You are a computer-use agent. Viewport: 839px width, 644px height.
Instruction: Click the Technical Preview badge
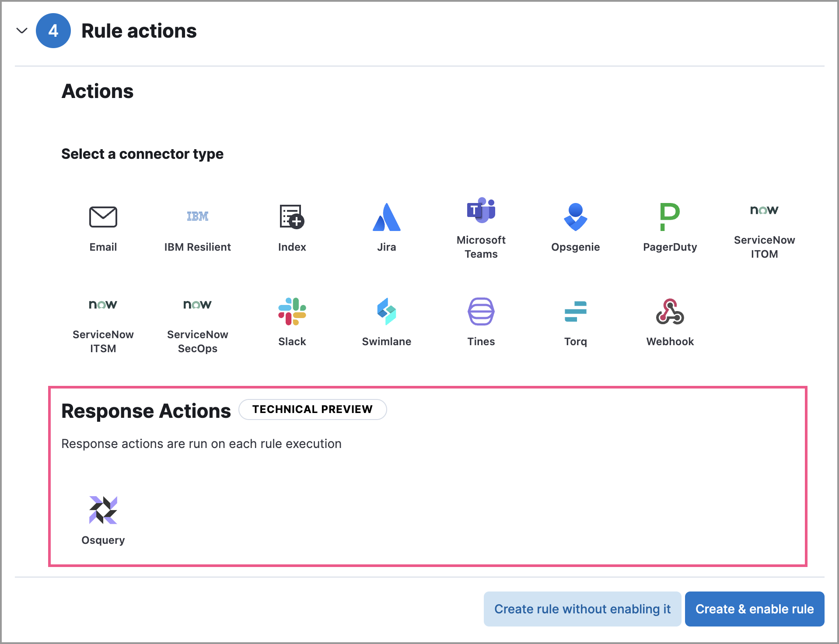[x=312, y=409]
